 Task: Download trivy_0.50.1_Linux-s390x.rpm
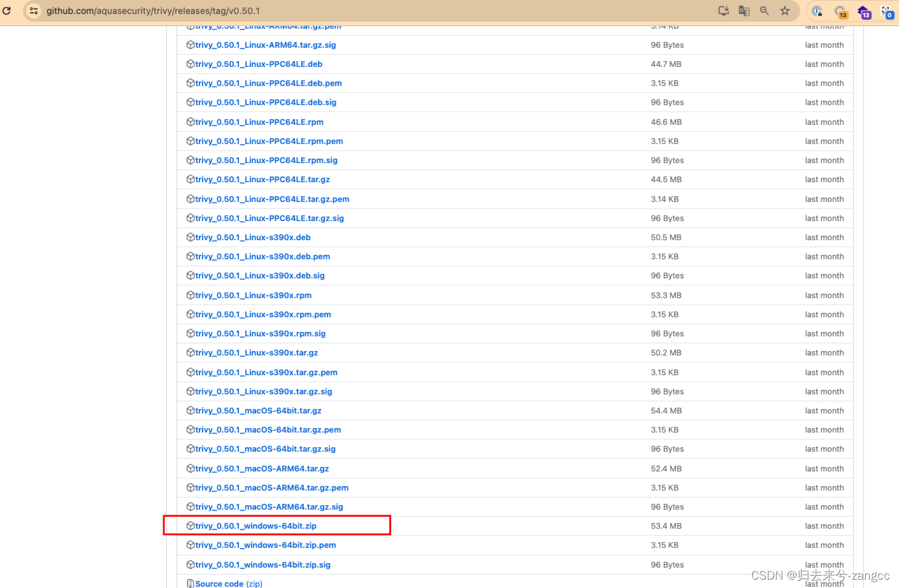tap(254, 296)
